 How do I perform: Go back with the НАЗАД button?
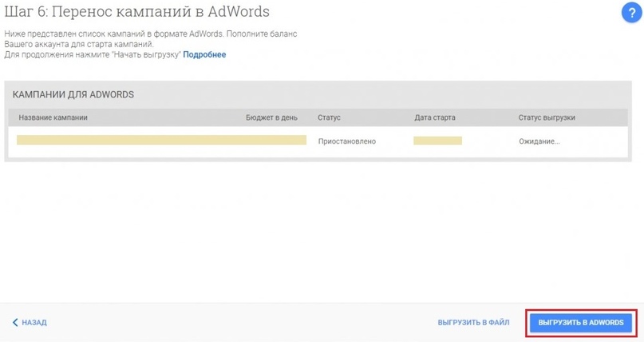(30, 322)
